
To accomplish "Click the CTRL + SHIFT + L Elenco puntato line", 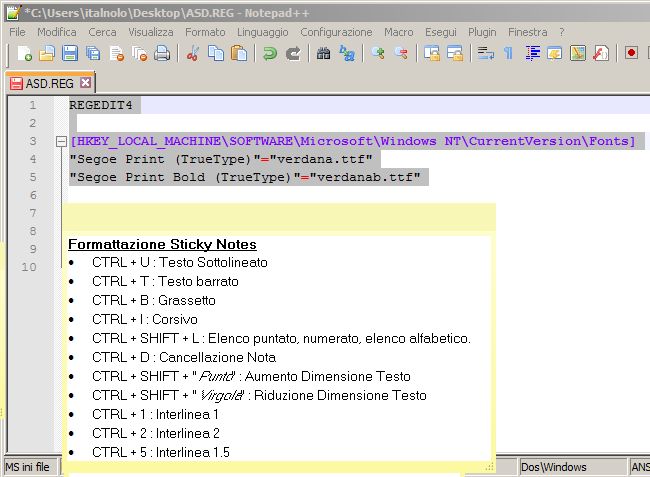I will click(281, 339).
